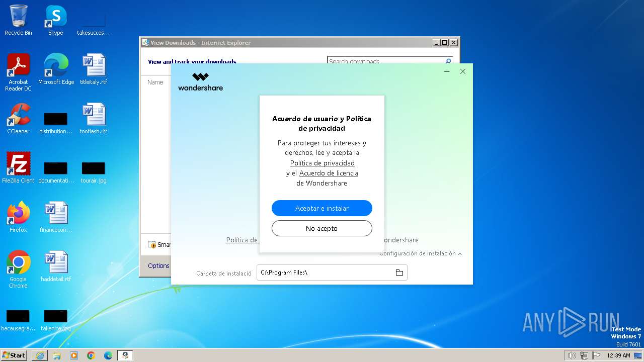Browse installation folder with folder icon

399,273
